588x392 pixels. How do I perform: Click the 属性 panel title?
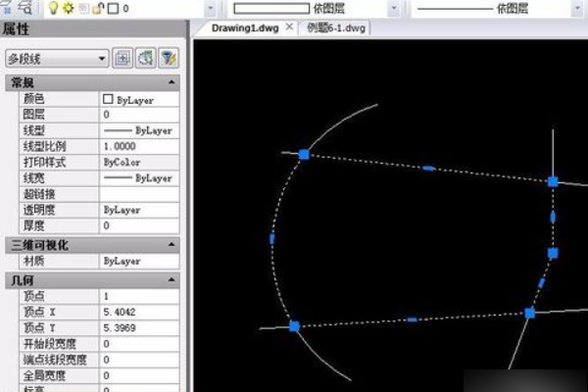coord(16,28)
